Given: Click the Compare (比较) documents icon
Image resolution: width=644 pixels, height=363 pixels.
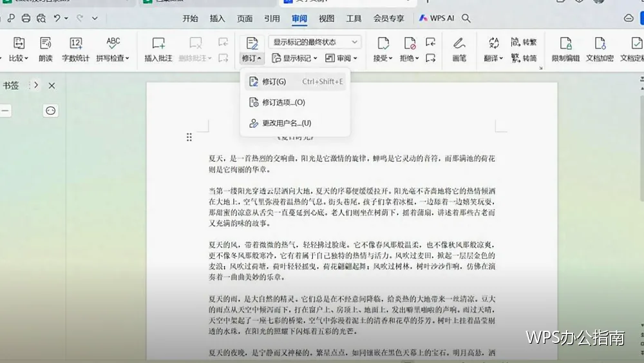Looking at the screenshot, I should [19, 43].
